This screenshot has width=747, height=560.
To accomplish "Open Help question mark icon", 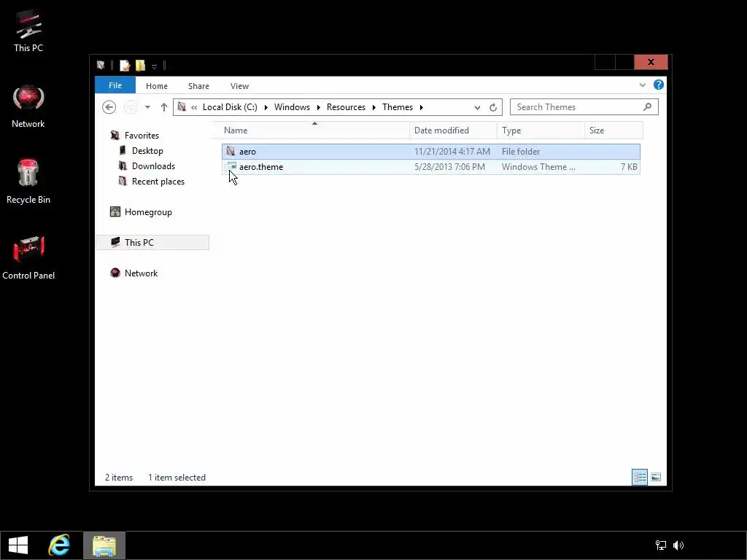I will click(x=659, y=85).
